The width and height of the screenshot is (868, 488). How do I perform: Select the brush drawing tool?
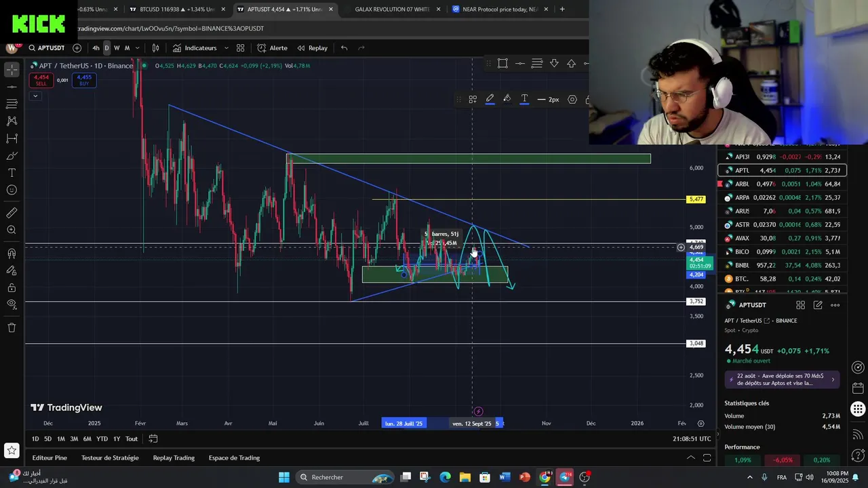point(12,156)
